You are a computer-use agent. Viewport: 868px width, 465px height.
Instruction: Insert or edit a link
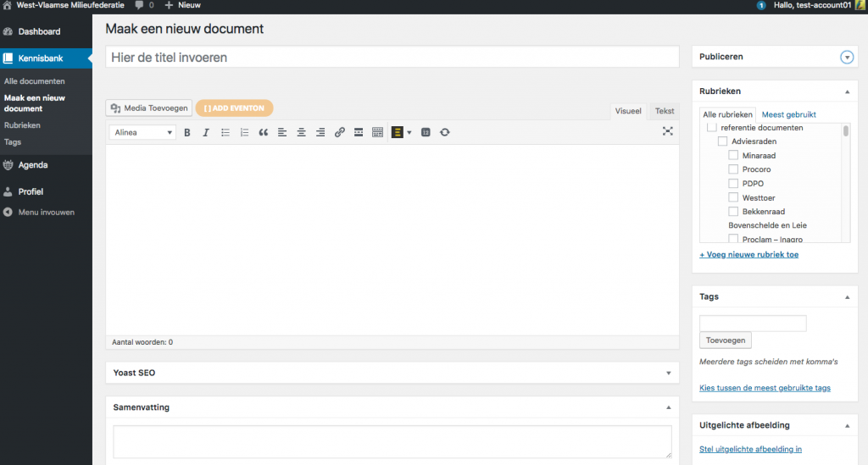[x=339, y=133]
